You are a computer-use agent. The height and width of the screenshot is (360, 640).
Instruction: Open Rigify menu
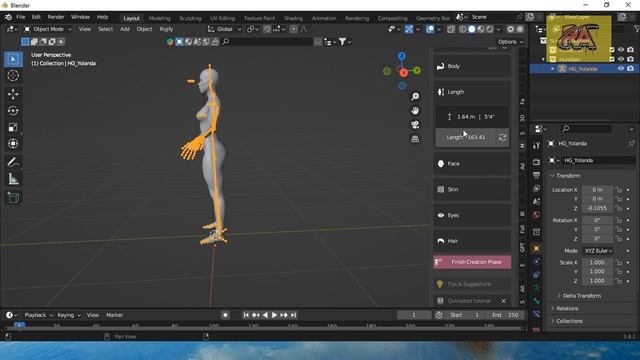(166, 29)
